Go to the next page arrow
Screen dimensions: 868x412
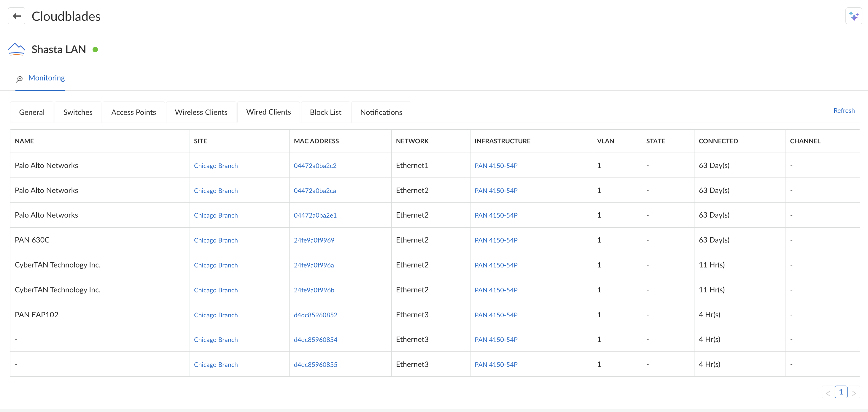pos(854,393)
